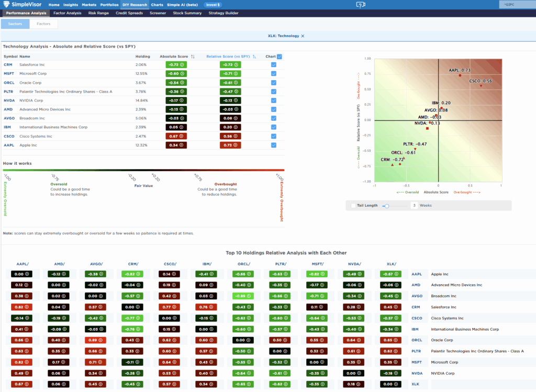Switch to the Risk Range section
Screen dimensions: 536x392
click(x=98, y=13)
